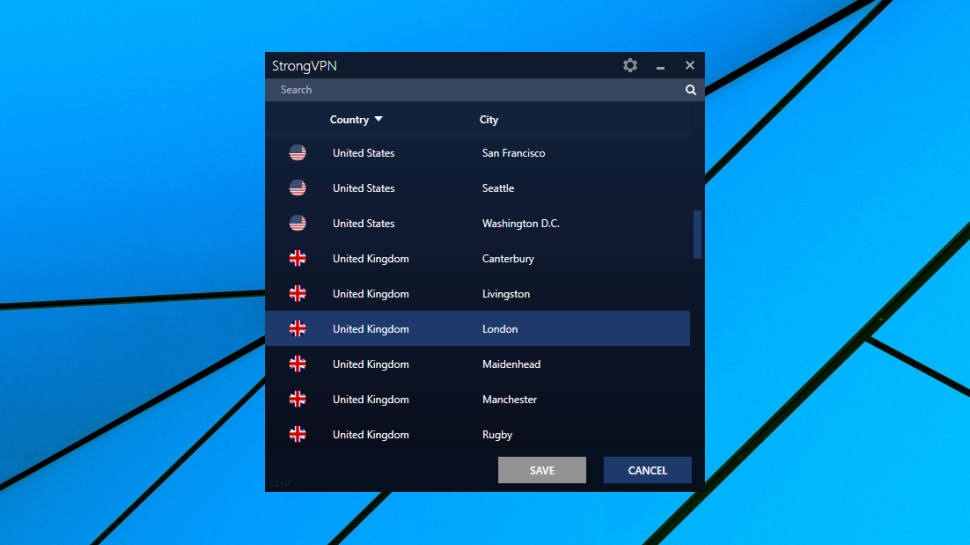Save the selected server location
This screenshot has height=545, width=970.
[542, 470]
